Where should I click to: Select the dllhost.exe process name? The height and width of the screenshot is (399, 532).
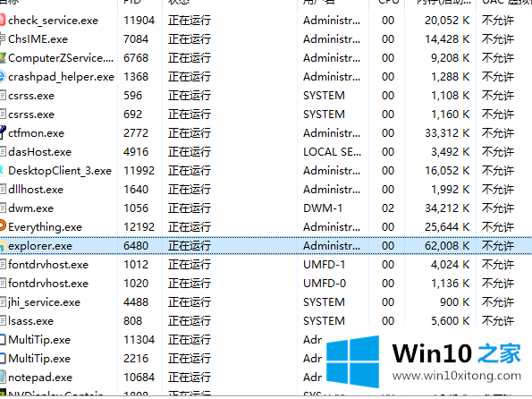click(x=36, y=190)
